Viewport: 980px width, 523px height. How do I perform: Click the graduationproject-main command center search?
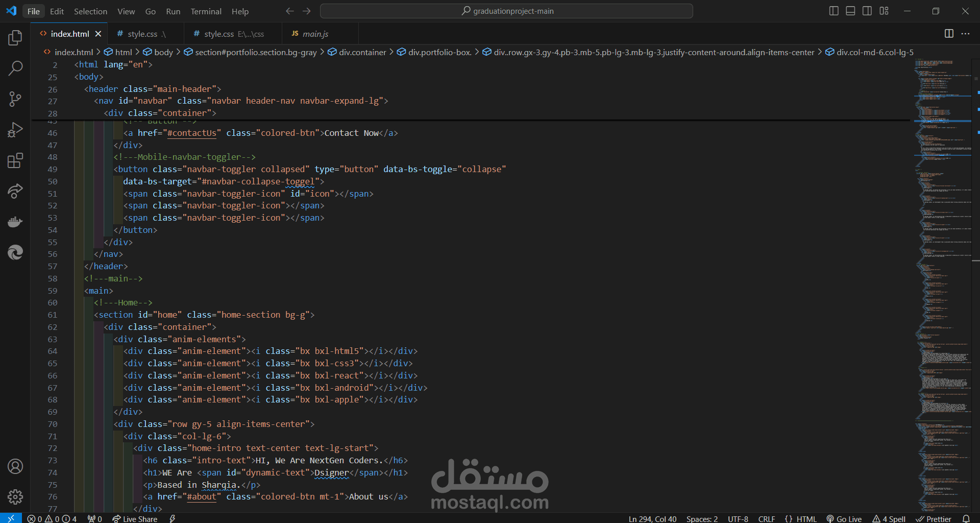(x=506, y=11)
